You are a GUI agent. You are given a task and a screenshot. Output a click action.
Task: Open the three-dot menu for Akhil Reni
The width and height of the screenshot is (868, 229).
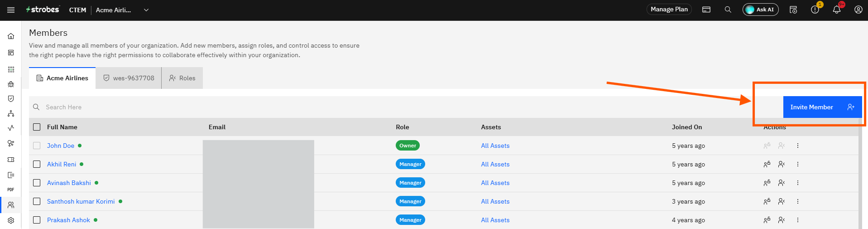(798, 164)
